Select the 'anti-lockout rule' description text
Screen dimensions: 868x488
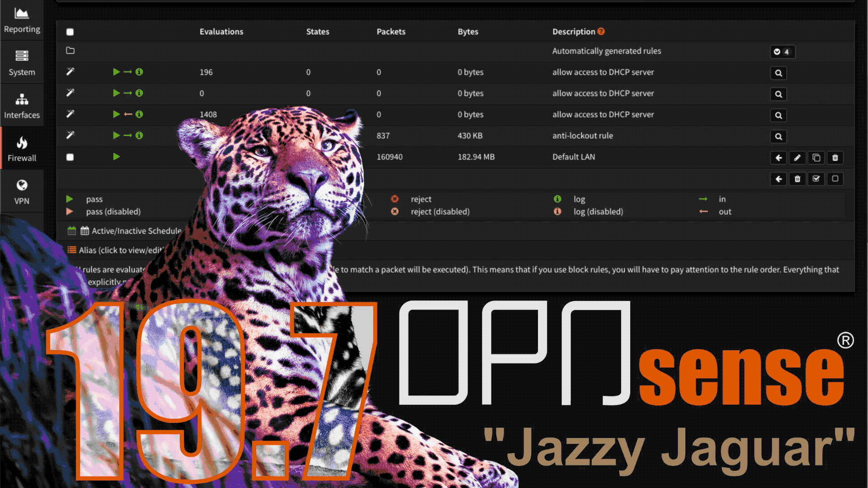pos(583,136)
